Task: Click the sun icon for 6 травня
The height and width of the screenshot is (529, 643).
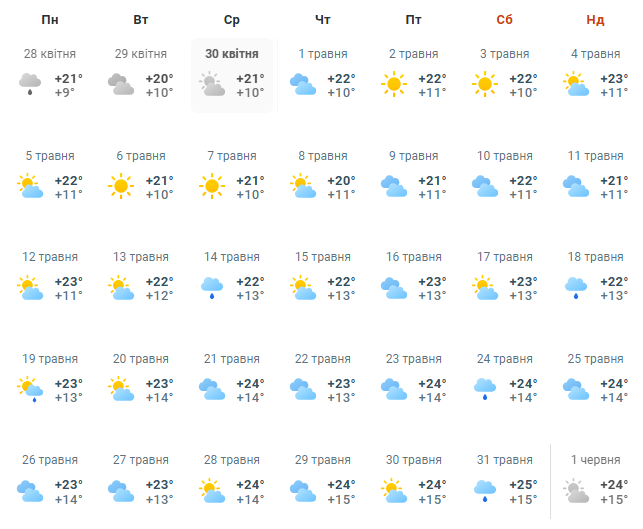Action: (x=121, y=186)
